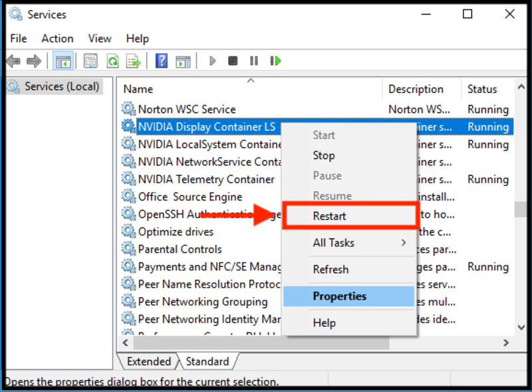532x392 pixels.
Task: Switch to the Standard tab
Action: click(207, 361)
